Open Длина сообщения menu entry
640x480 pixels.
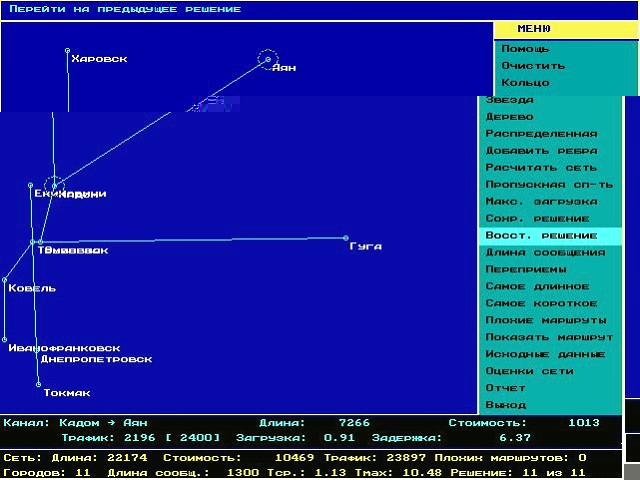545,253
